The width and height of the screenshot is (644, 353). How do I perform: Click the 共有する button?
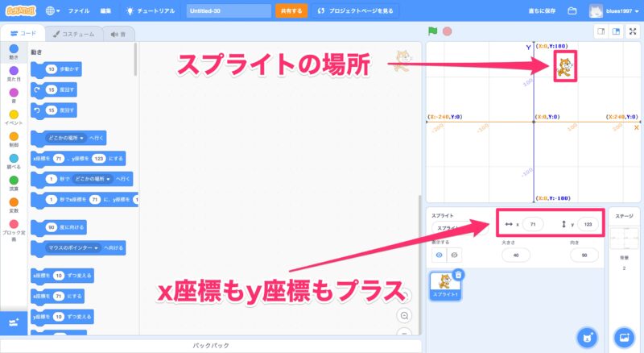click(x=291, y=11)
